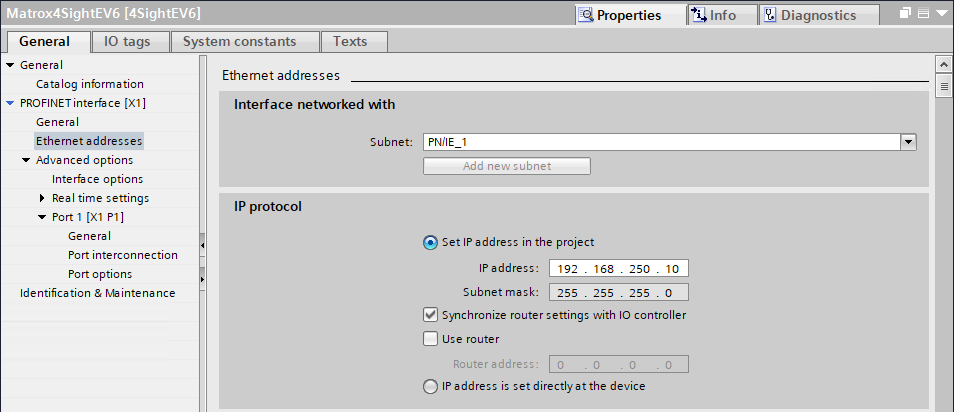Uncheck Synchronize router settings with IO controller
This screenshot has width=954, height=412.
point(431,315)
